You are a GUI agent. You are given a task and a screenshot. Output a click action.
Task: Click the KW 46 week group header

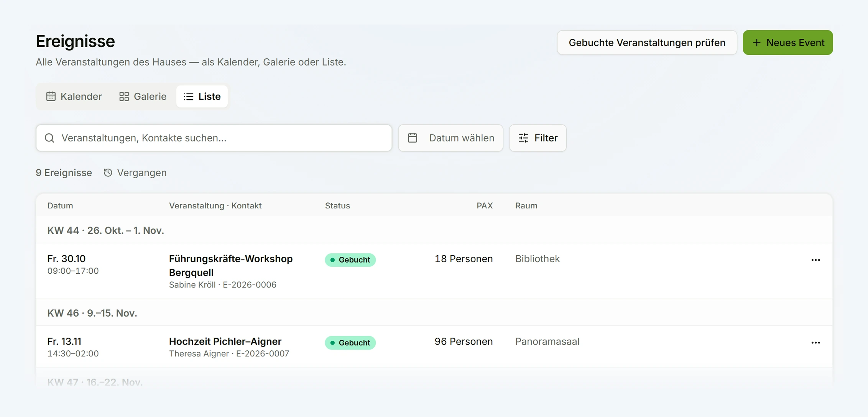point(434,313)
